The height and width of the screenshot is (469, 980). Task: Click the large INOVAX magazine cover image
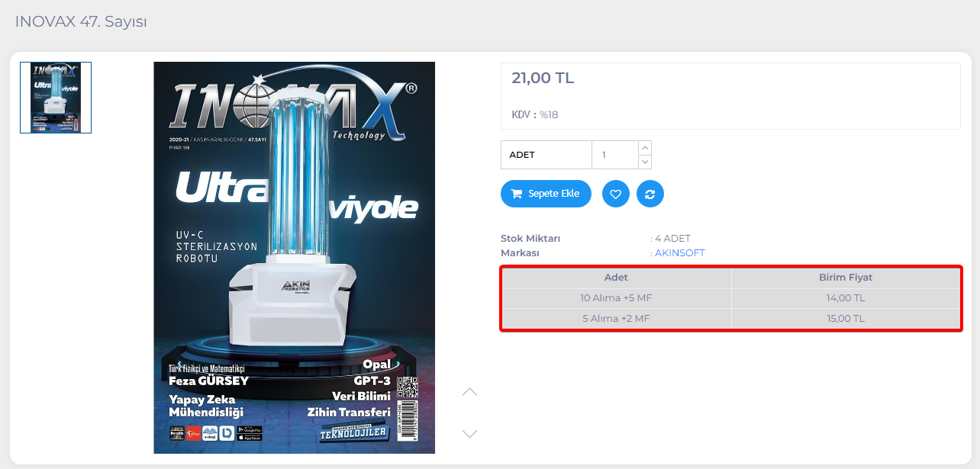[x=295, y=258]
